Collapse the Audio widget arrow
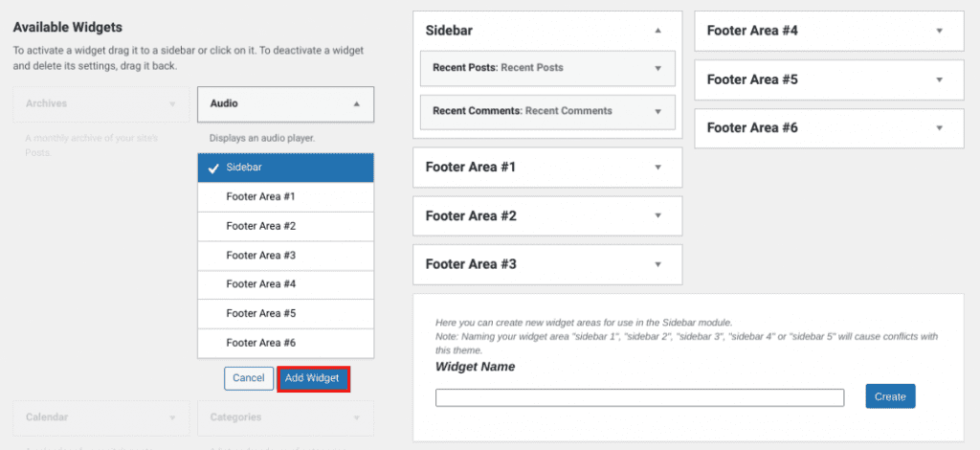This screenshot has height=450, width=980. (x=356, y=103)
